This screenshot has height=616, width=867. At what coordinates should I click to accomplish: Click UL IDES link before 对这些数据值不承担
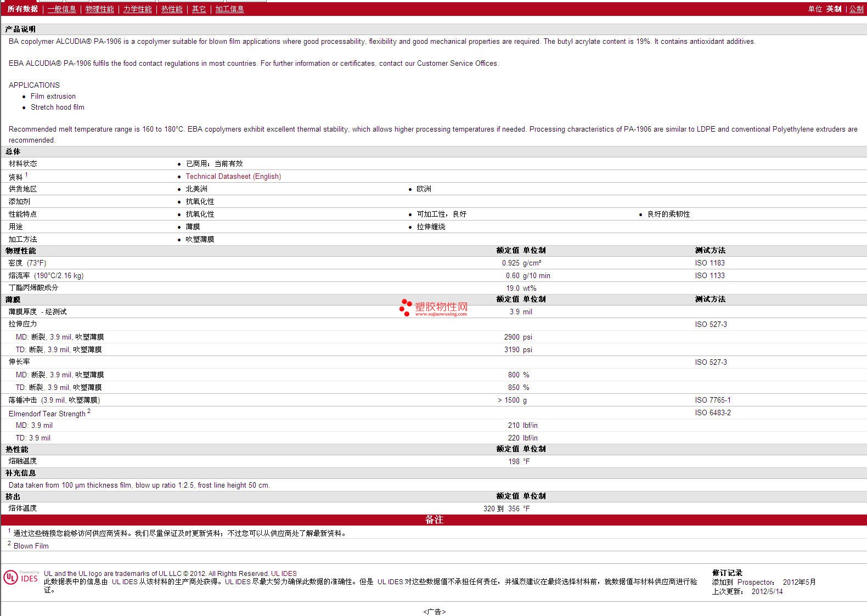[x=390, y=582]
